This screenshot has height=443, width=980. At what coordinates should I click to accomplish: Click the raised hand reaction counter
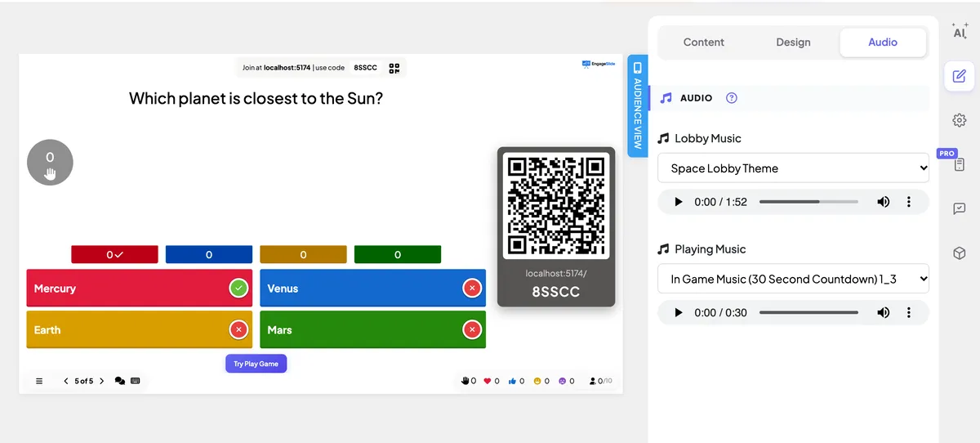coord(469,381)
